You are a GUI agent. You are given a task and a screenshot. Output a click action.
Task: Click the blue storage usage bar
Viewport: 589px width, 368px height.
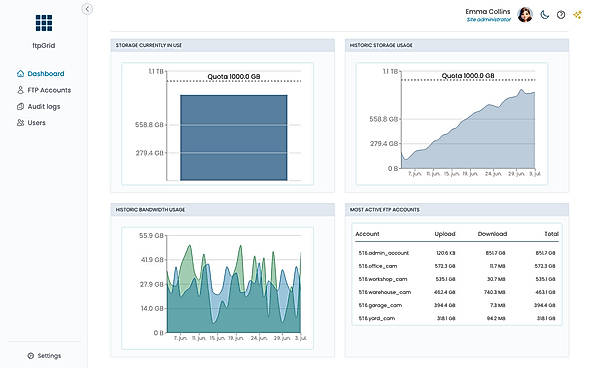[234, 137]
